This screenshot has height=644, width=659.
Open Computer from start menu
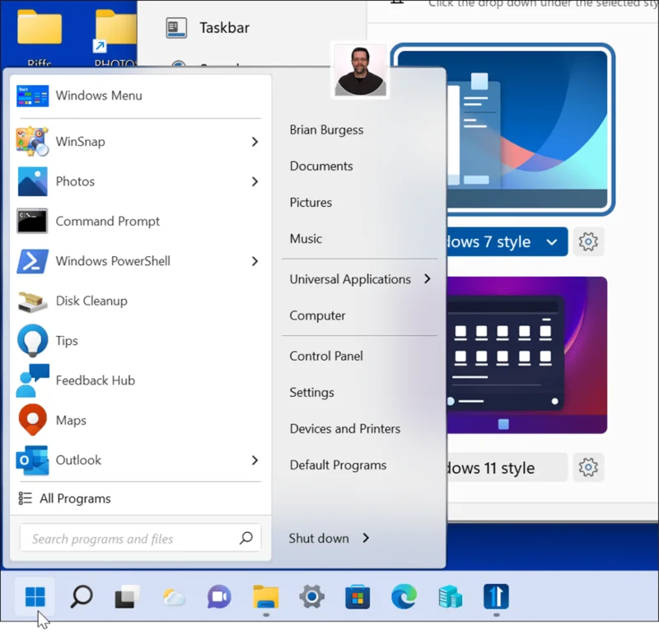317,315
